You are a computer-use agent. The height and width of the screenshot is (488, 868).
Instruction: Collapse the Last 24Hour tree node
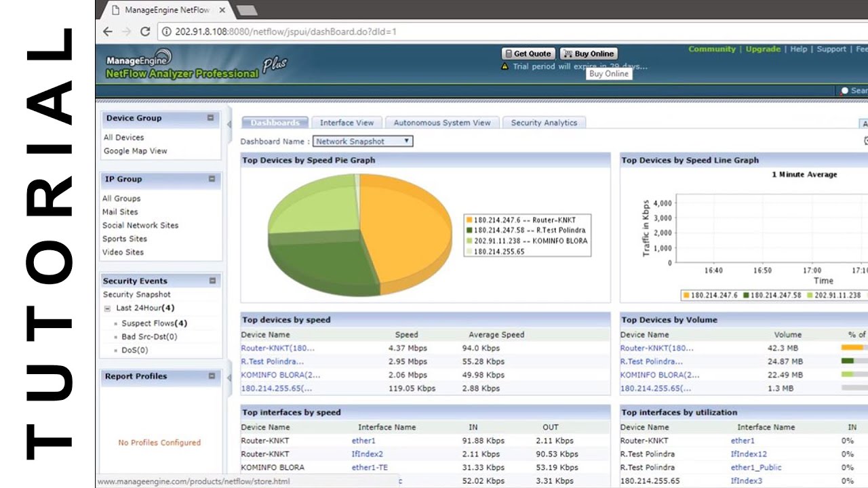coord(107,308)
